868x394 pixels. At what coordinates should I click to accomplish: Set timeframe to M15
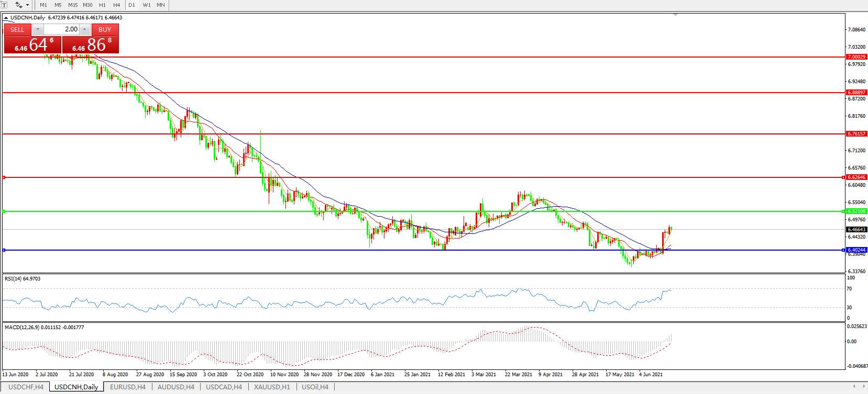[x=73, y=5]
